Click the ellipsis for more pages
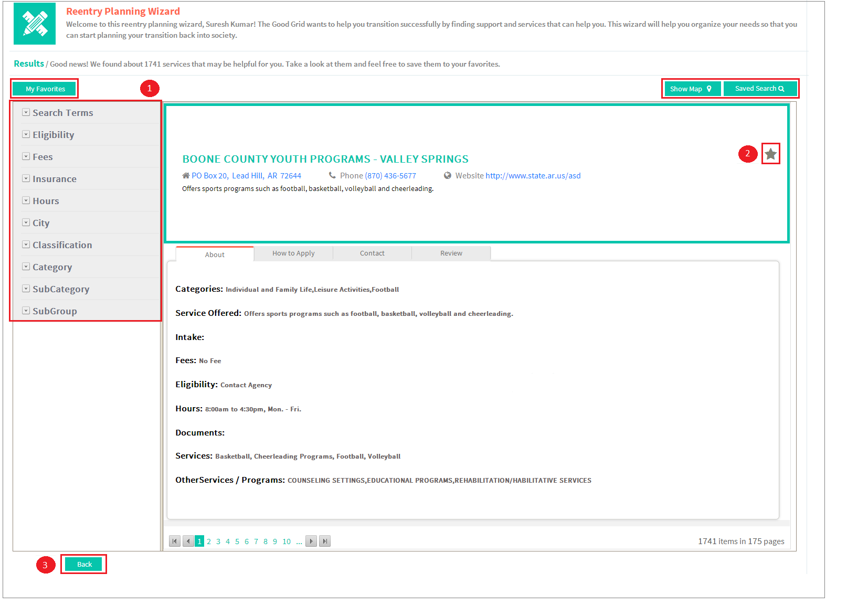This screenshot has height=616, width=847. pos(299,541)
